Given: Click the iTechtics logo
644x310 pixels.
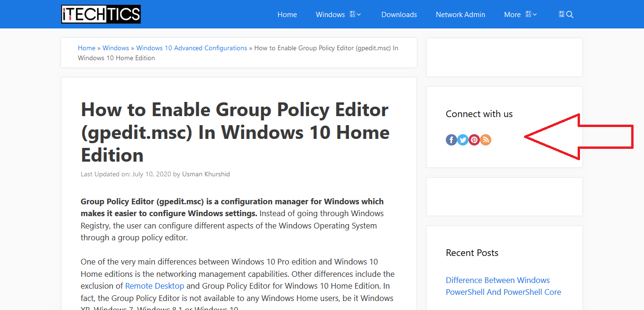Looking at the screenshot, I should (x=101, y=14).
